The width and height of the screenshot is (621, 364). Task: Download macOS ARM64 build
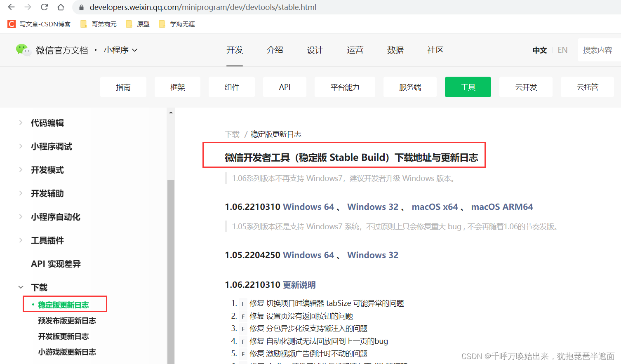pyautogui.click(x=502, y=207)
